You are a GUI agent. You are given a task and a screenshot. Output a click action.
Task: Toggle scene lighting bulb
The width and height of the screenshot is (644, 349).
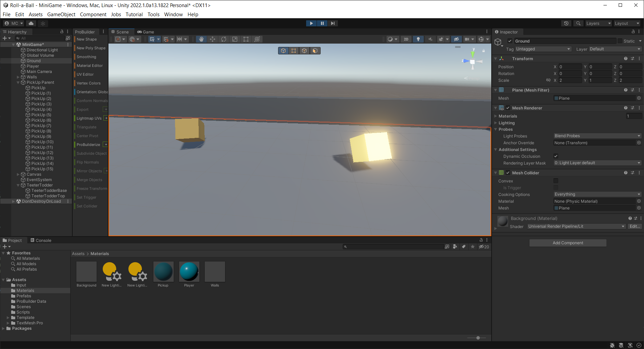coord(418,39)
